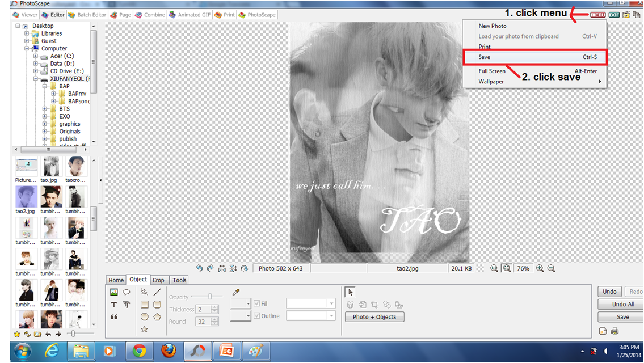The width and height of the screenshot is (644, 363).
Task: Choose Print from the menu
Action: pos(484,47)
